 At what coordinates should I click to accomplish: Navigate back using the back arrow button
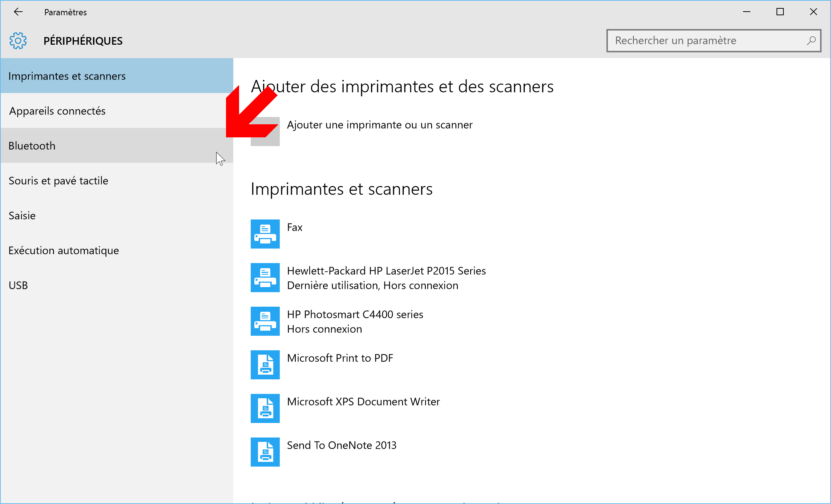(18, 11)
